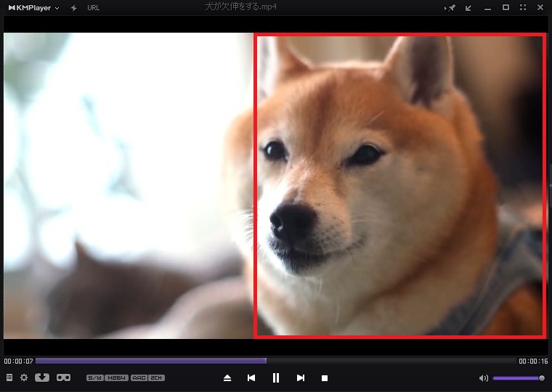This screenshot has height=392, width=552.
Task: Stop the video playback
Action: (x=325, y=378)
